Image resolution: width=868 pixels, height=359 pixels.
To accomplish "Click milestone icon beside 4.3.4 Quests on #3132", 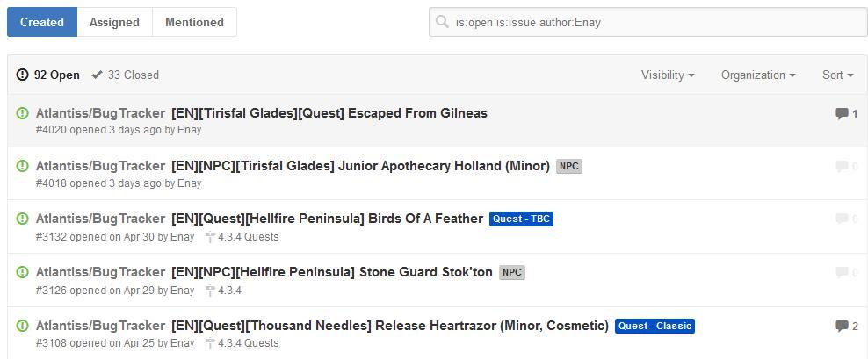I will click(210, 237).
